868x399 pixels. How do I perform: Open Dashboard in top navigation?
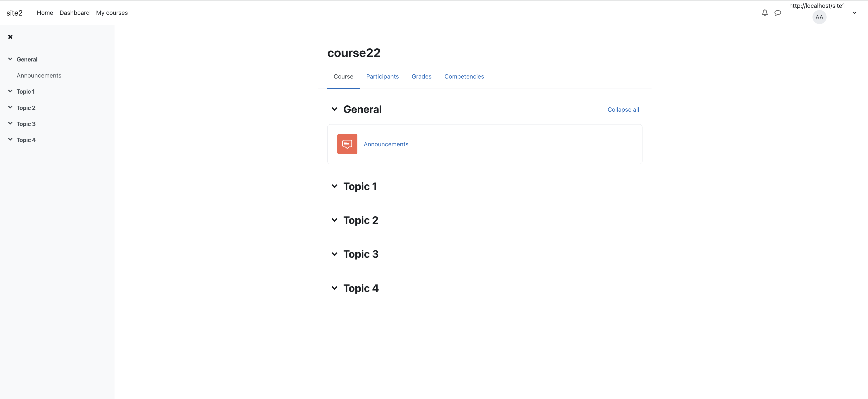tap(74, 13)
